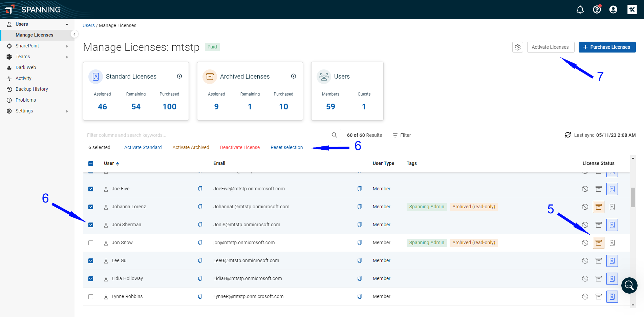The image size is (644, 317).
Task: Open the help question mark icon
Action: 597,9
